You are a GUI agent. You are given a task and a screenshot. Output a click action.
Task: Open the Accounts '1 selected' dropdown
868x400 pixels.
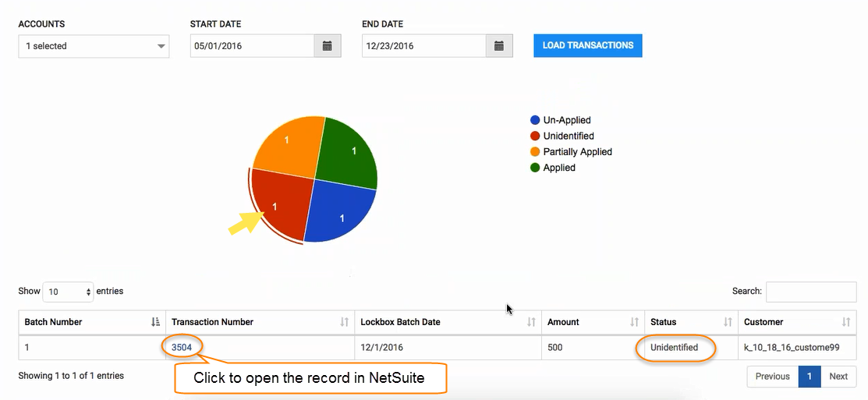[94, 47]
